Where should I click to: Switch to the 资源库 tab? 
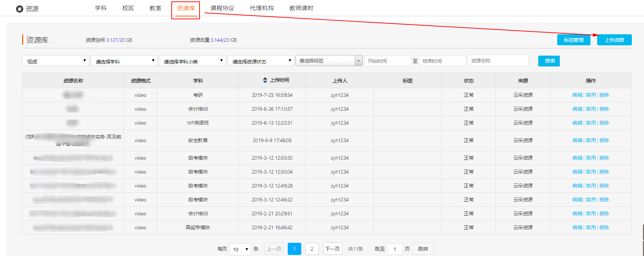click(x=186, y=8)
